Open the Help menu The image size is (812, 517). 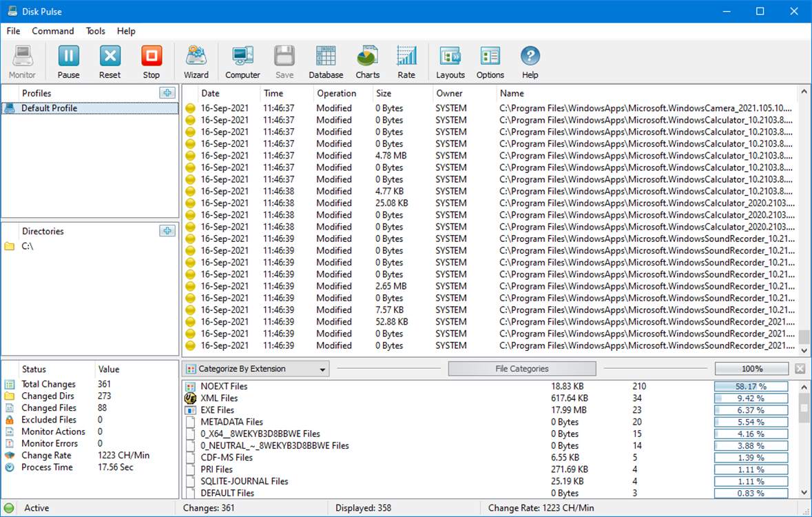pos(126,31)
